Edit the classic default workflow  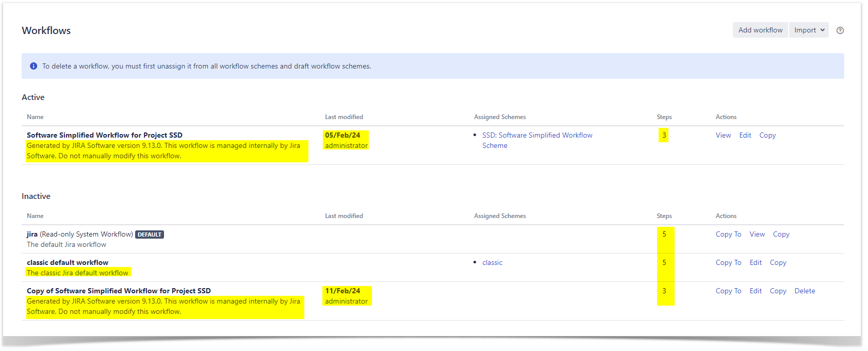[x=755, y=263]
